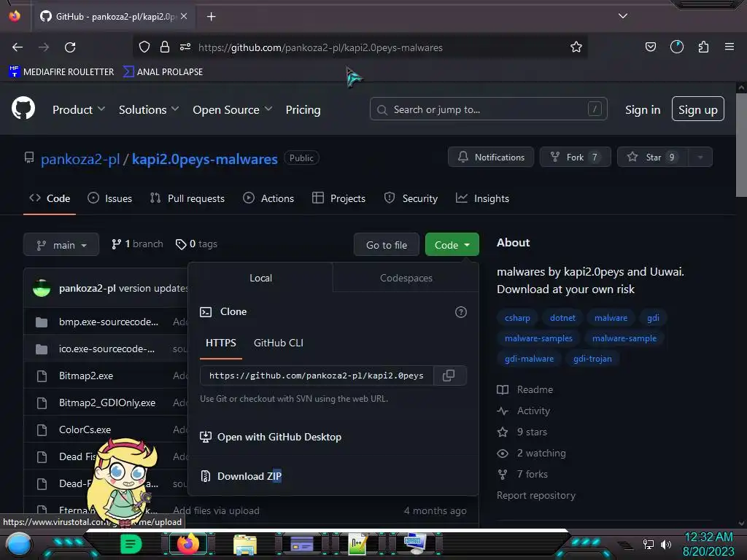Open the ico.exe-sourcecode folder
The height and width of the screenshot is (560, 747).
tap(107, 349)
